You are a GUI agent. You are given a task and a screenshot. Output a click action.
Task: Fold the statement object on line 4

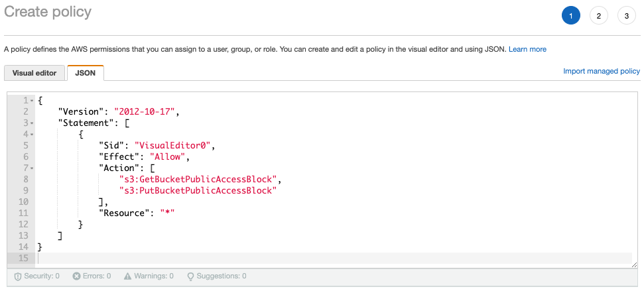(x=32, y=135)
